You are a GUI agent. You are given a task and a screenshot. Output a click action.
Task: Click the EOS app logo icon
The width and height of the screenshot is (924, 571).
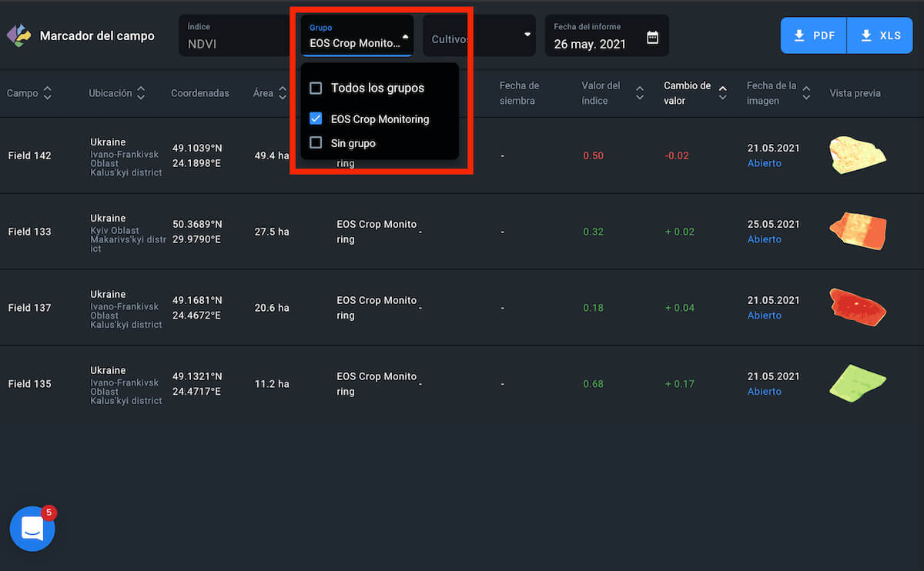[19, 35]
